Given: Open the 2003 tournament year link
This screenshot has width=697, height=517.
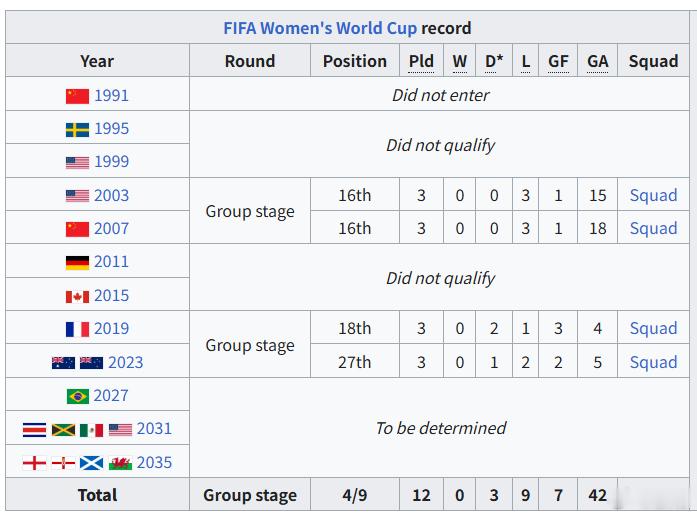Looking at the screenshot, I should [111, 196].
